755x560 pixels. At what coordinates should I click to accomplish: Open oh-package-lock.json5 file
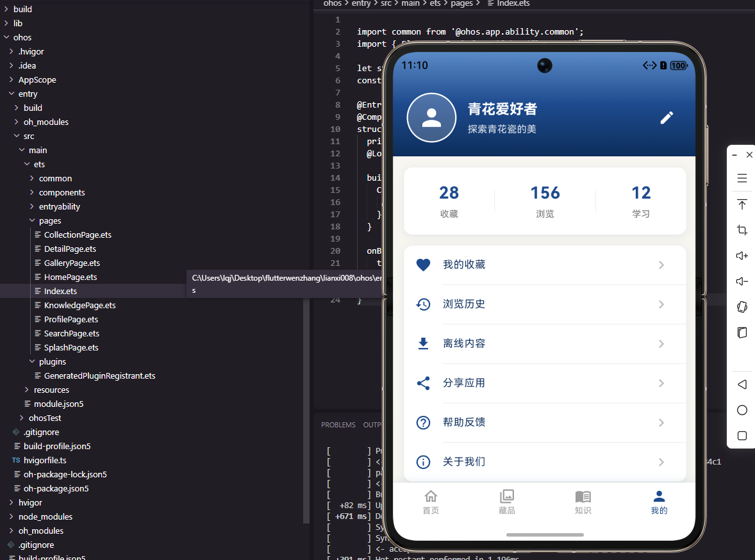click(x=65, y=474)
